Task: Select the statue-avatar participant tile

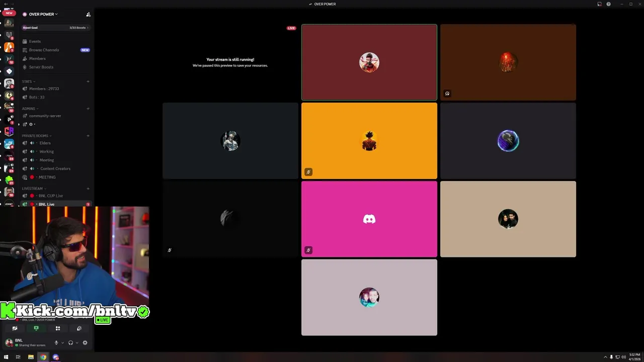Action: [230, 141]
